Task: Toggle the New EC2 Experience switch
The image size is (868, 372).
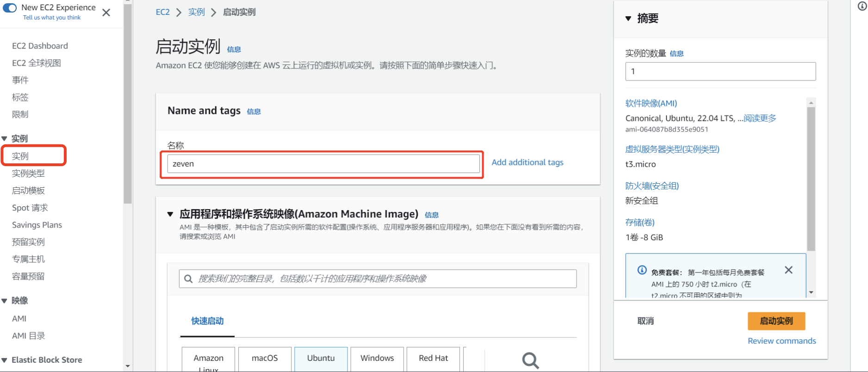Action: (x=10, y=8)
